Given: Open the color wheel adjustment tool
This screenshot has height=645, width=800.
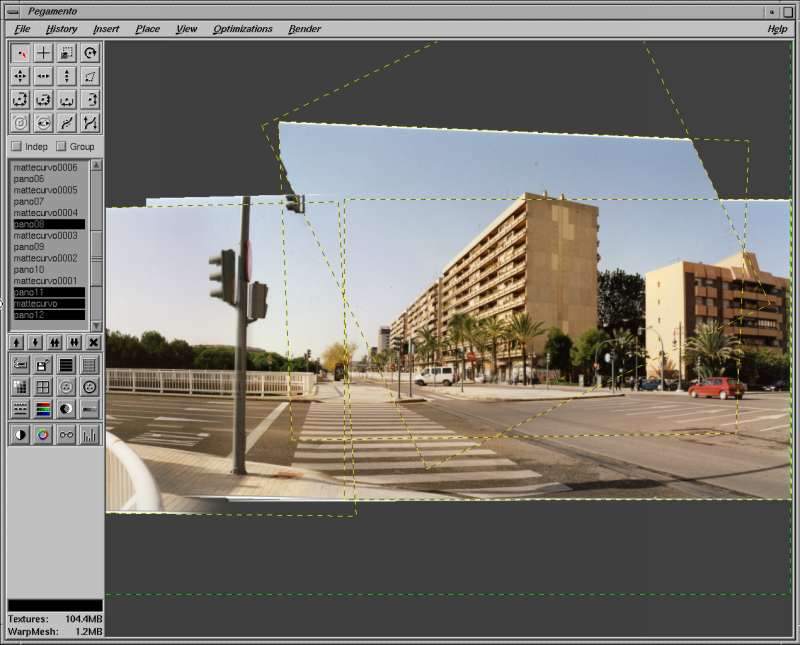Looking at the screenshot, I should [43, 435].
